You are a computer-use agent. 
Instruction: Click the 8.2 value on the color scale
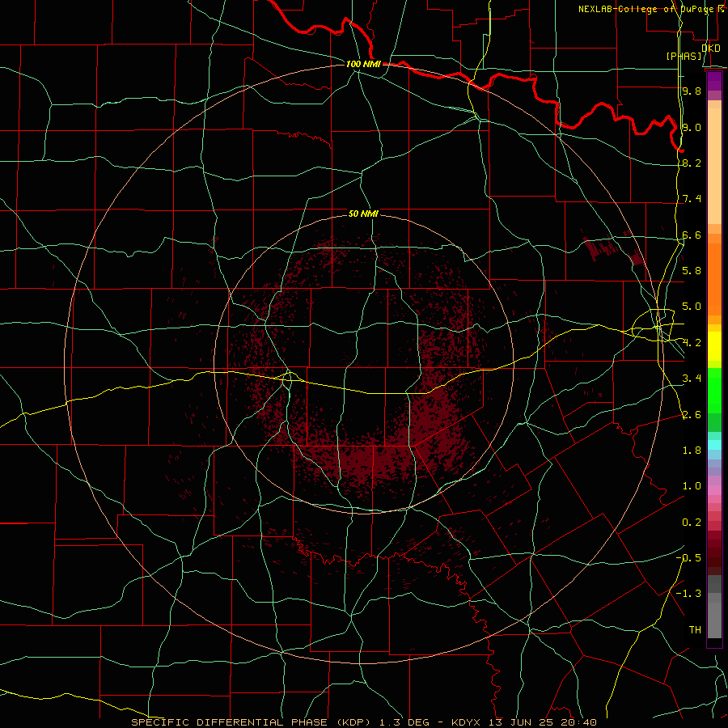(692, 163)
